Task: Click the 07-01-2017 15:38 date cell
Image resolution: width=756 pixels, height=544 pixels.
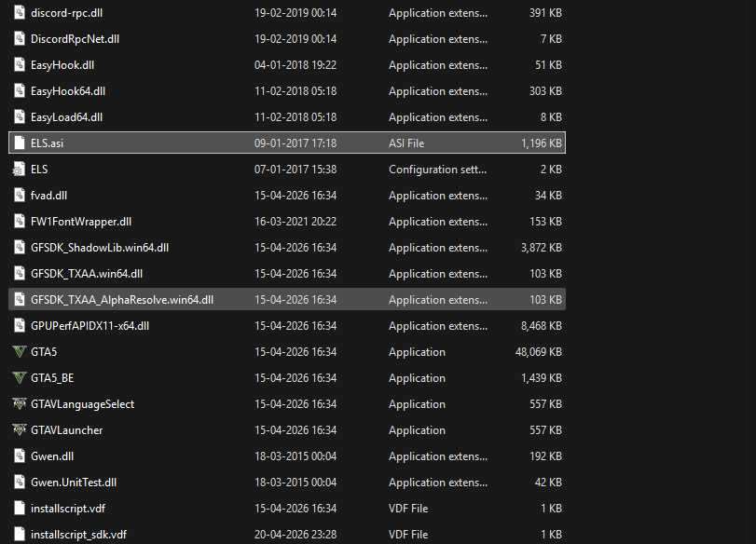Action: [296, 170]
